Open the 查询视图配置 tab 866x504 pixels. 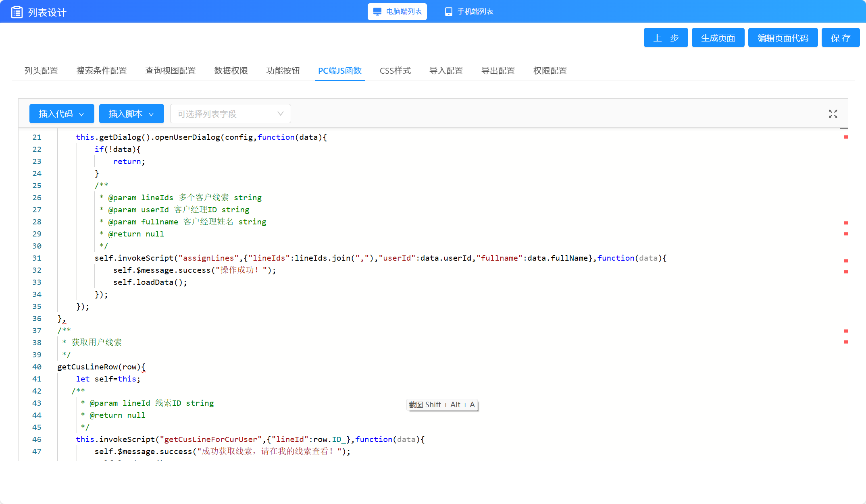coord(171,71)
